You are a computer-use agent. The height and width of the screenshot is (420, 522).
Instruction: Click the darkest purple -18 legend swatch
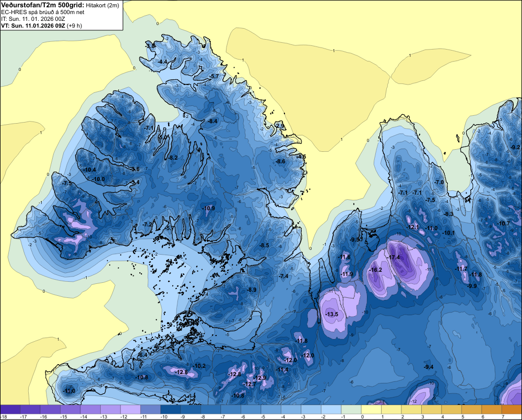click(x=10, y=409)
